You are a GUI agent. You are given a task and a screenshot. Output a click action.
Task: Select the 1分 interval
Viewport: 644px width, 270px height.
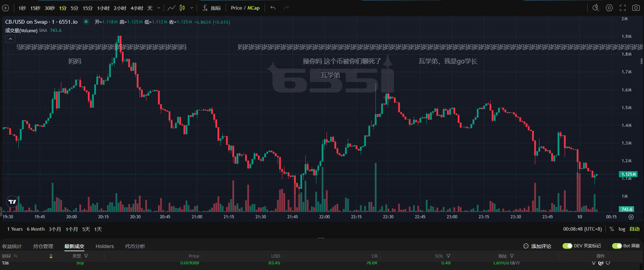click(63, 8)
